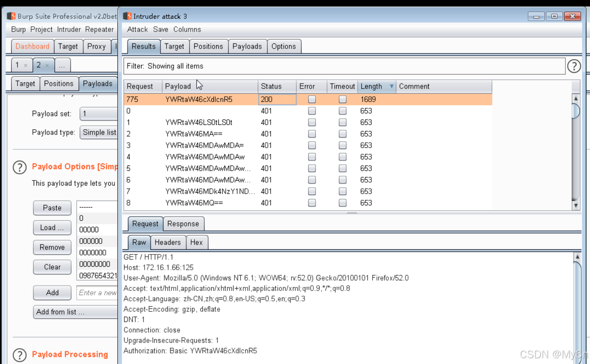
Task: Click the Burp Suite logo in main window title
Action: pos(11,16)
